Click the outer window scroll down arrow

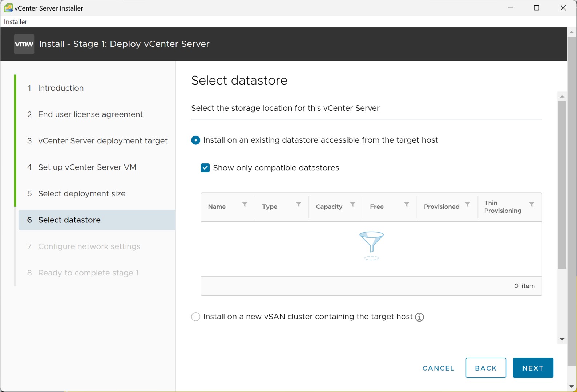[x=572, y=387]
